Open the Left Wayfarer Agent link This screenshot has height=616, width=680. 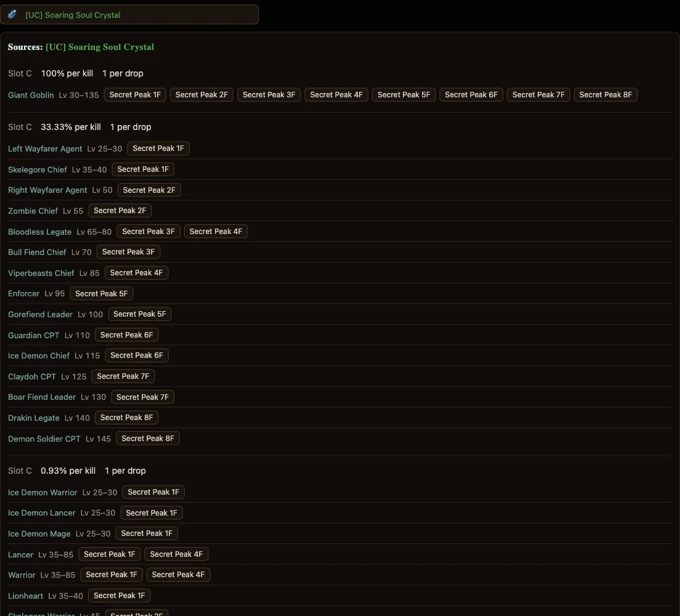click(45, 149)
